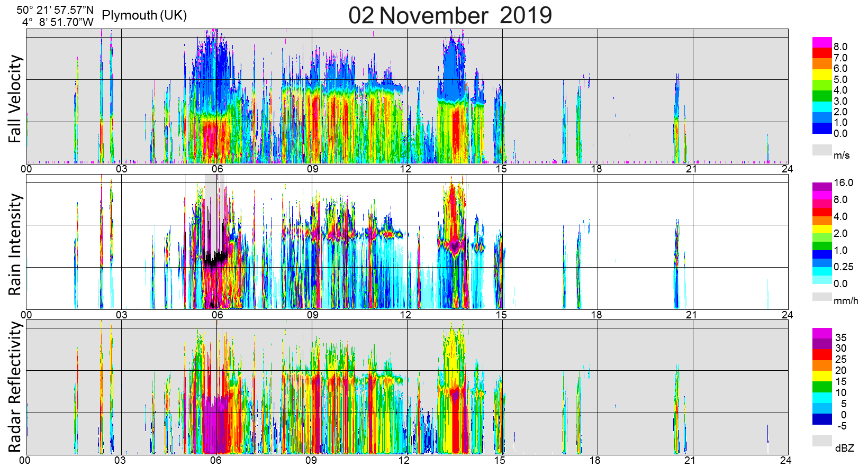The width and height of the screenshot is (868, 476).
Task: Click the Rain Intensity axis label
Action: click(15, 244)
